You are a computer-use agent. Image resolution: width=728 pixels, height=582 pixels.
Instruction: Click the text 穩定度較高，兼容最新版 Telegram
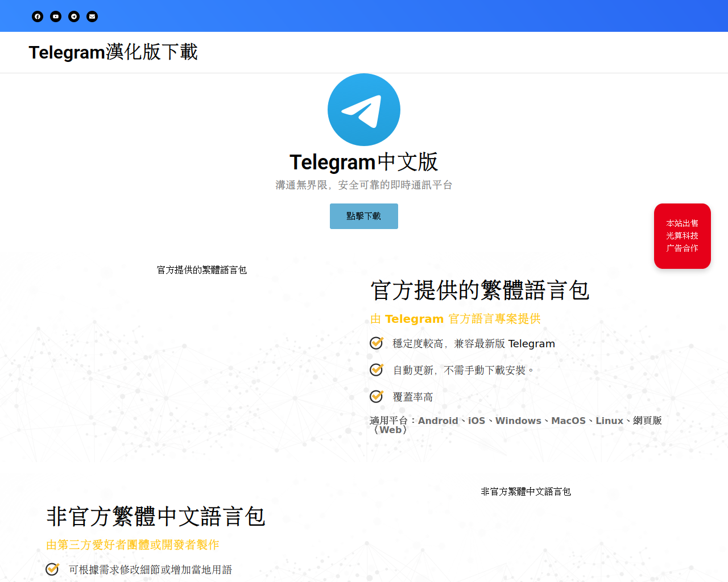pyautogui.click(x=474, y=344)
